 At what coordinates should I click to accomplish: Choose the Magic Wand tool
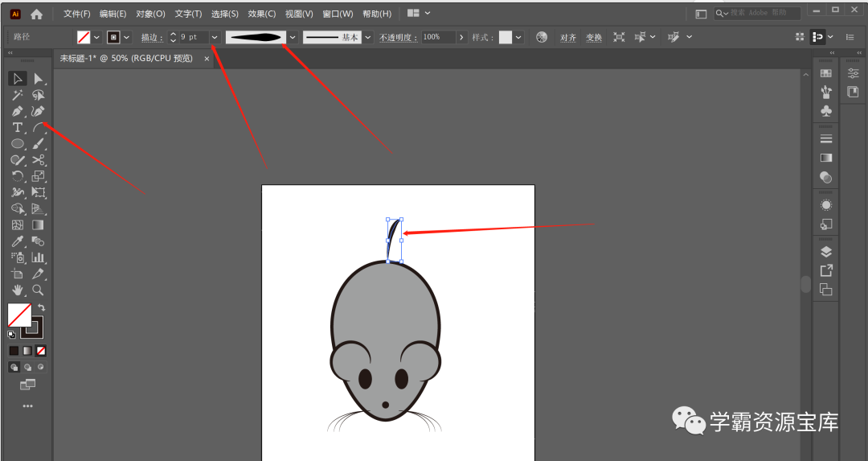[17, 95]
